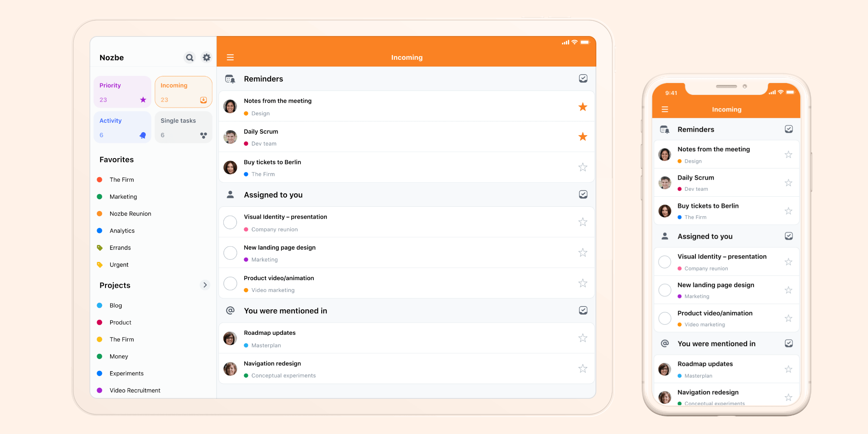This screenshot has height=434, width=868.
Task: Star Visual Identity – presentation on phone
Action: pos(788,262)
